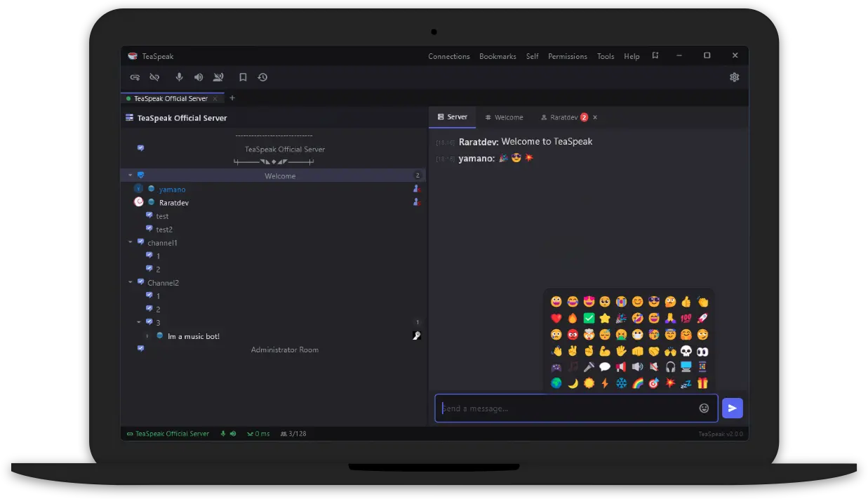Open the Help menu
This screenshot has height=499, width=868.
point(632,56)
